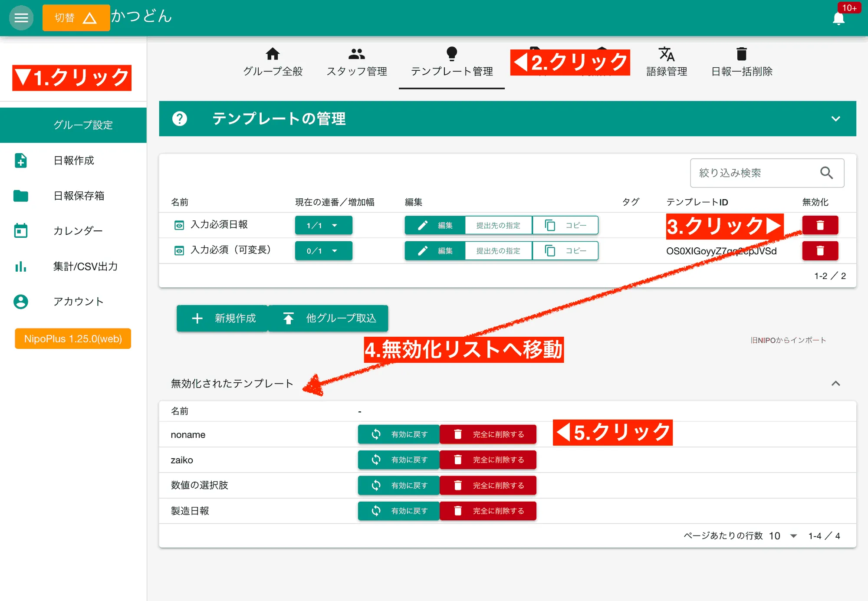Click the search magnifier icon
Viewport: 868px width, 601px height.
coord(827,173)
